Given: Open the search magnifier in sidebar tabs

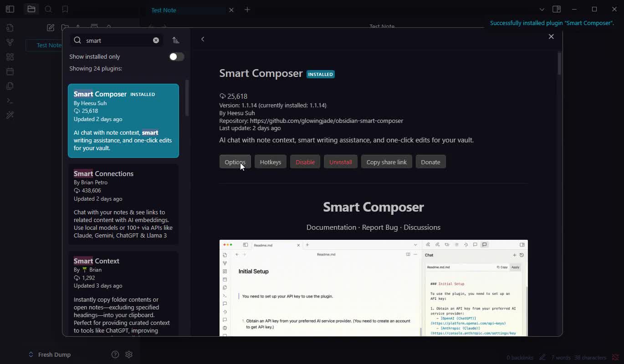Looking at the screenshot, I should pos(48,9).
